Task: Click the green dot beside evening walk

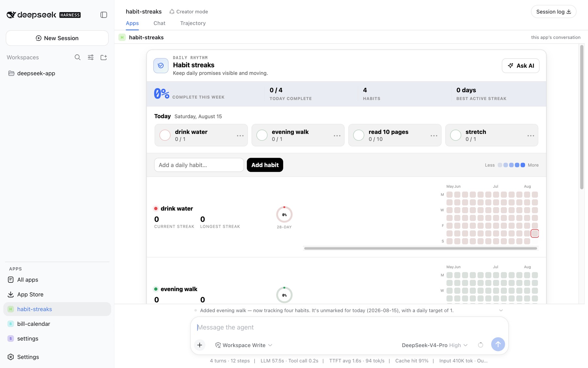Action: [x=156, y=289]
